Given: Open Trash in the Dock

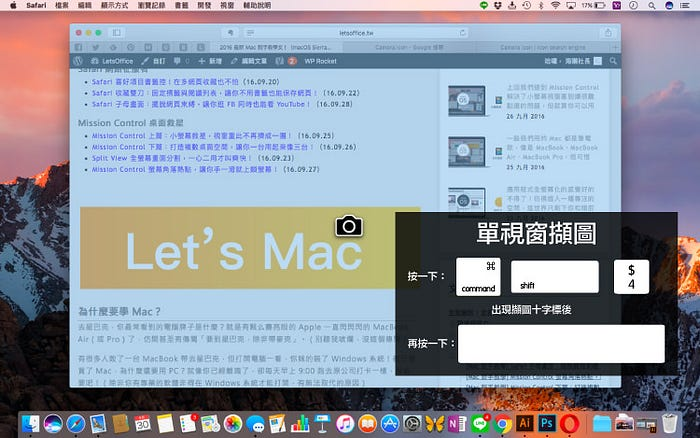Looking at the screenshot, I should tap(669, 423).
